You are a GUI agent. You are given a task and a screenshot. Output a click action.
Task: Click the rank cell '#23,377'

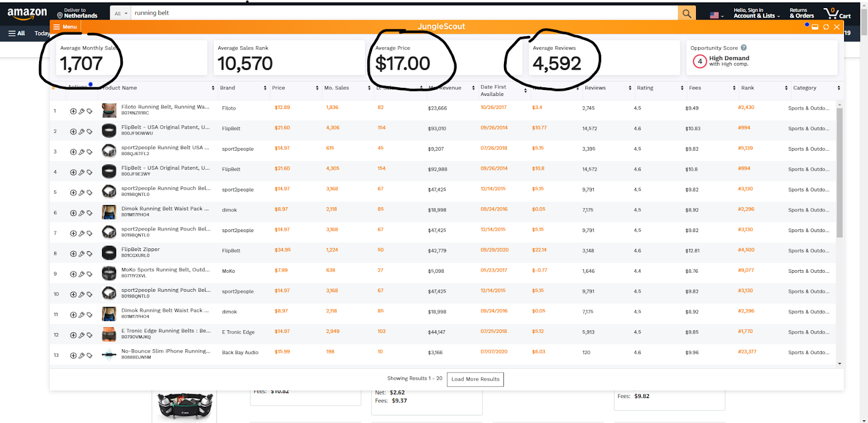tap(747, 351)
